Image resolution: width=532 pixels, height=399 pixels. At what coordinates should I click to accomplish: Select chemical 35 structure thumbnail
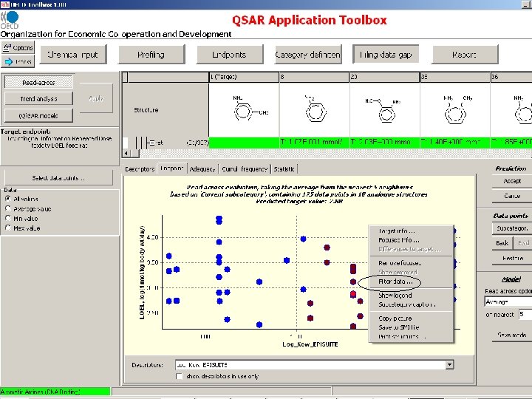pos(455,109)
